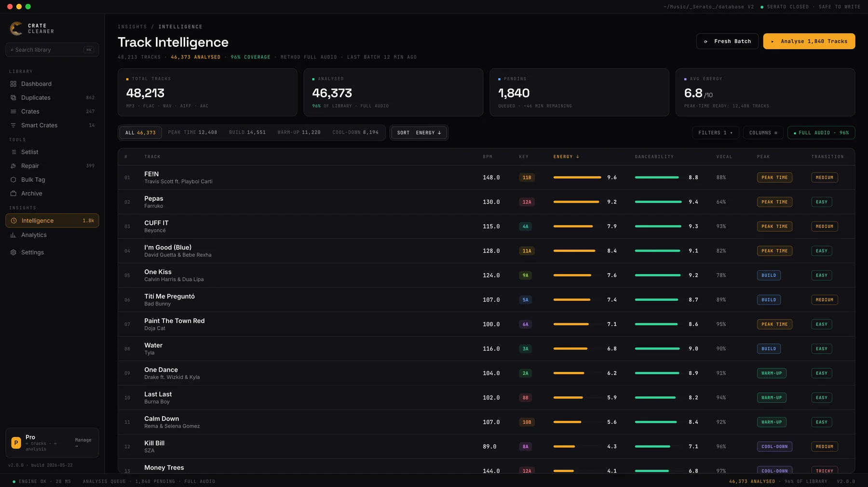The width and height of the screenshot is (868, 487).
Task: Click the Manage plan arrow
Action: (x=77, y=446)
